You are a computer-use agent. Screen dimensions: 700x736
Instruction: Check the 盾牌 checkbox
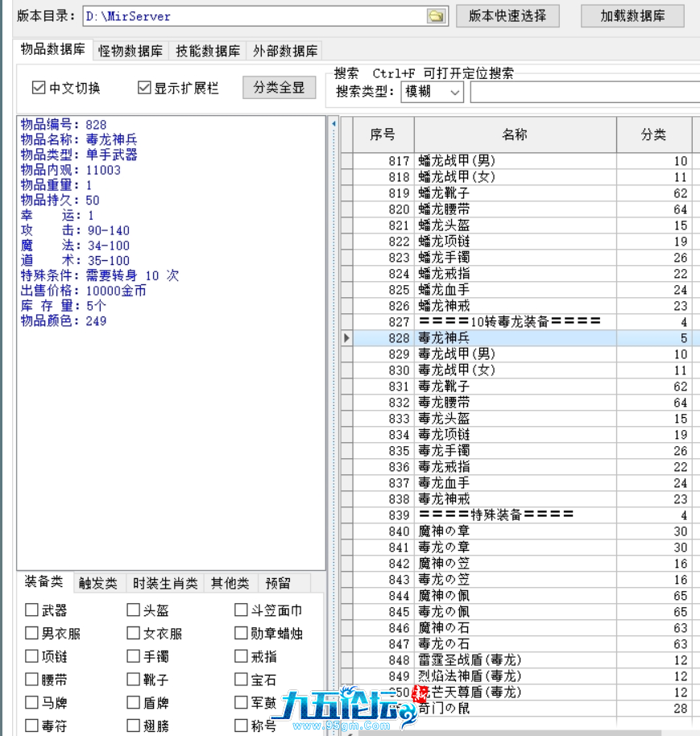pos(134,702)
